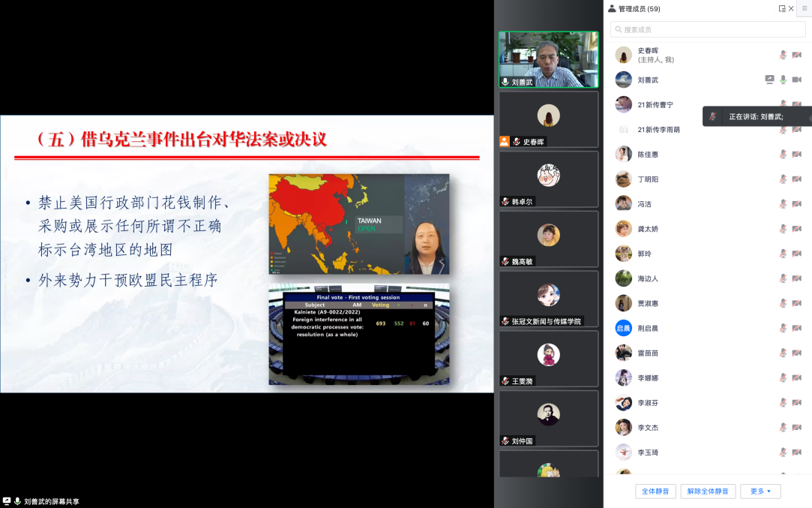
Task: Toggle 刘善武's green microphone in member list
Action: (784, 80)
